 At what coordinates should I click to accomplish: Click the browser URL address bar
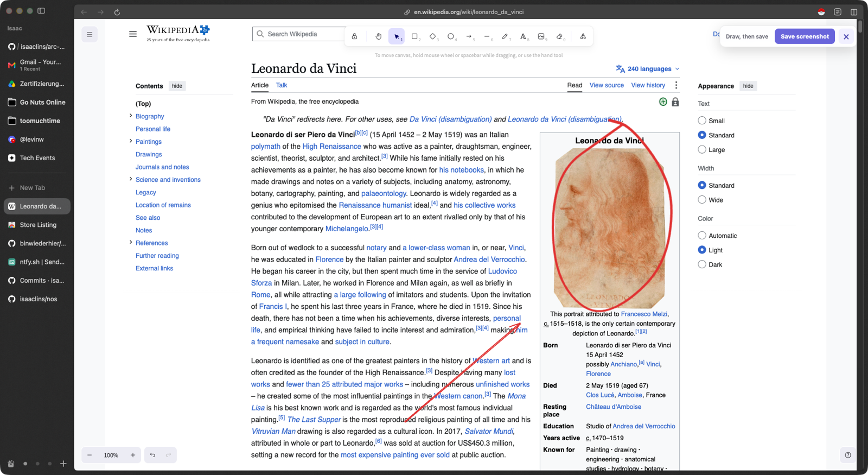(x=464, y=12)
